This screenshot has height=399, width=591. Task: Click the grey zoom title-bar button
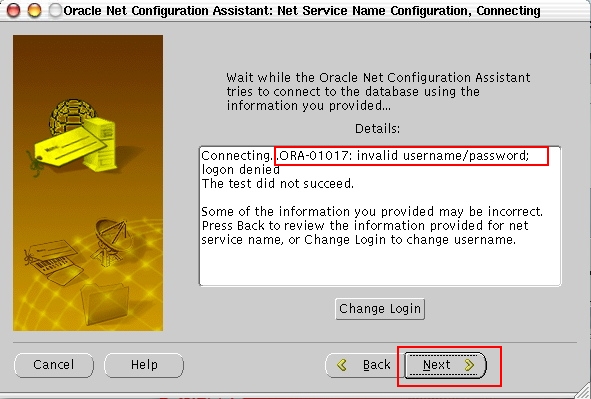click(x=55, y=11)
